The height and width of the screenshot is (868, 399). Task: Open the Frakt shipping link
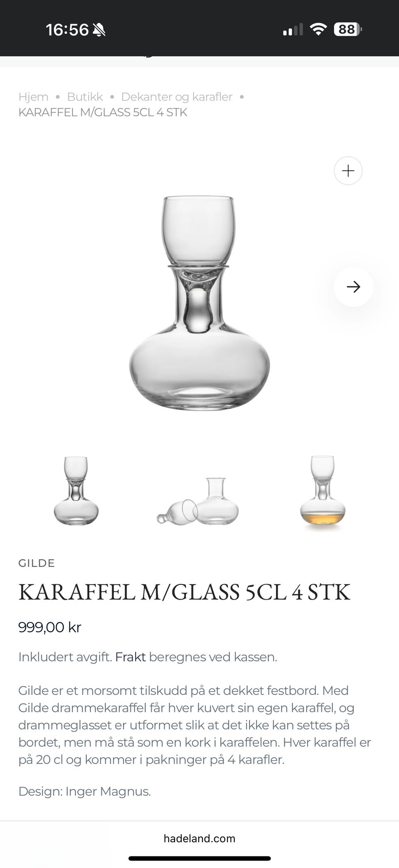pyautogui.click(x=130, y=657)
